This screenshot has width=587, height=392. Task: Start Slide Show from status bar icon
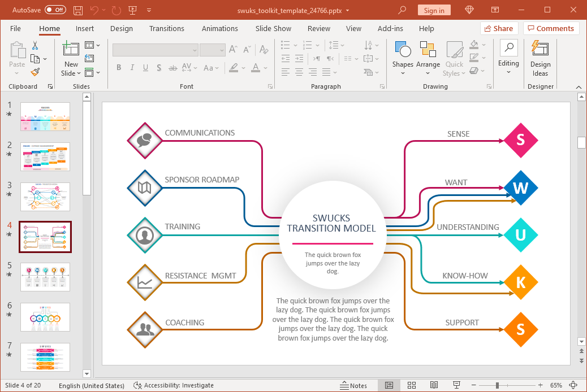pyautogui.click(x=456, y=385)
